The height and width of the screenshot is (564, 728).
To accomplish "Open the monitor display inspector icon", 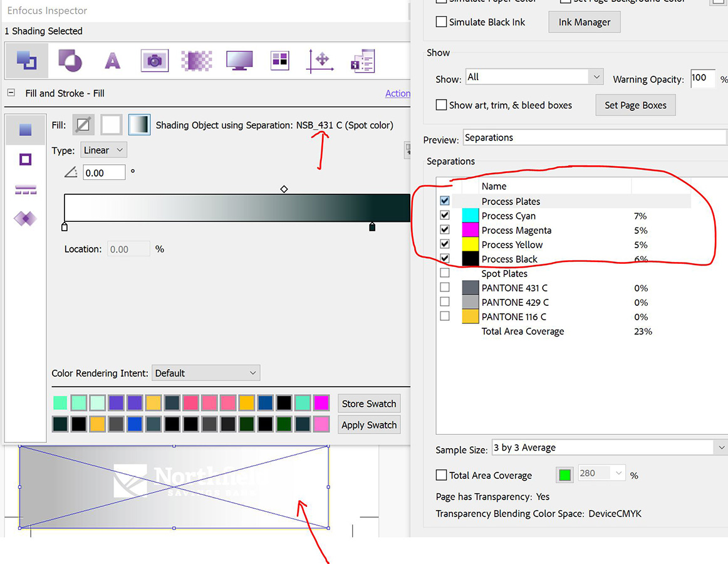I will 239,61.
